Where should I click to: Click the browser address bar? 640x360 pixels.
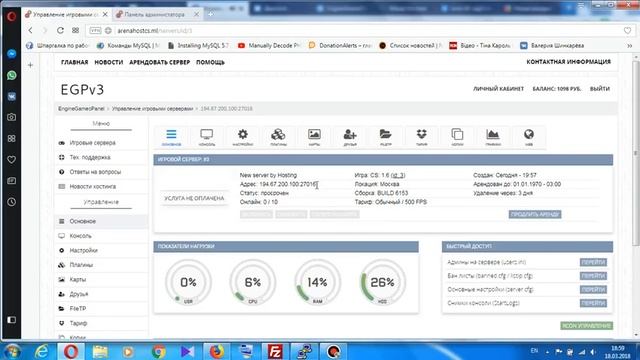tap(361, 31)
